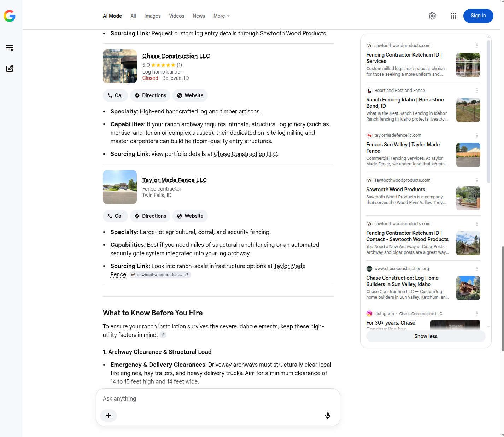Viewport: 504px width, 437px height.
Task: Click sources panel scrollbar
Action: (488, 111)
